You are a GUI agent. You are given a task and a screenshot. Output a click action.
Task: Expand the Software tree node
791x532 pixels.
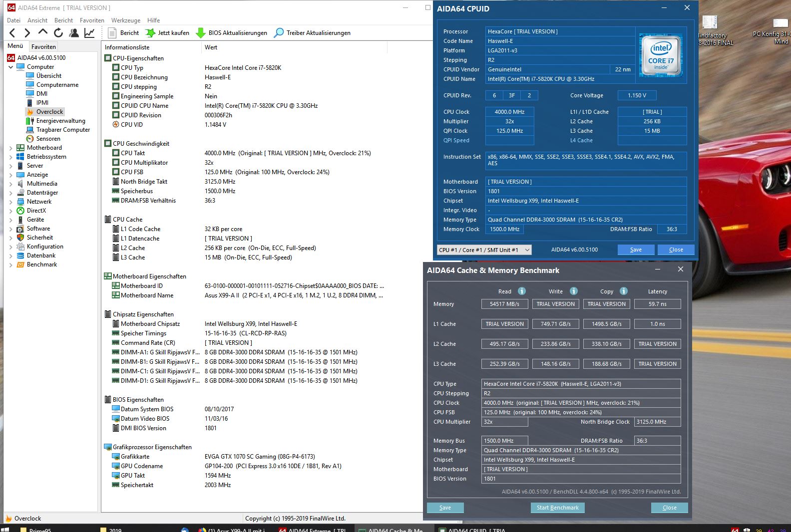(x=10, y=229)
